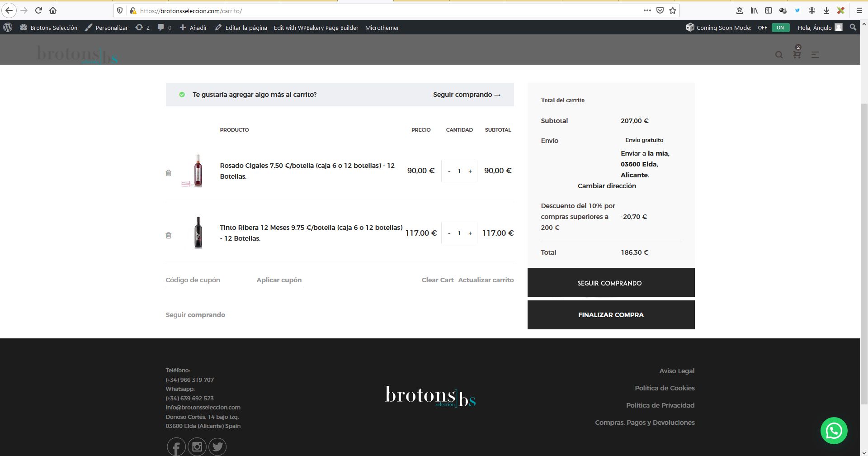The image size is (868, 456).
Task: Open Compras, Pagos y Devoluciones link
Action: click(645, 423)
